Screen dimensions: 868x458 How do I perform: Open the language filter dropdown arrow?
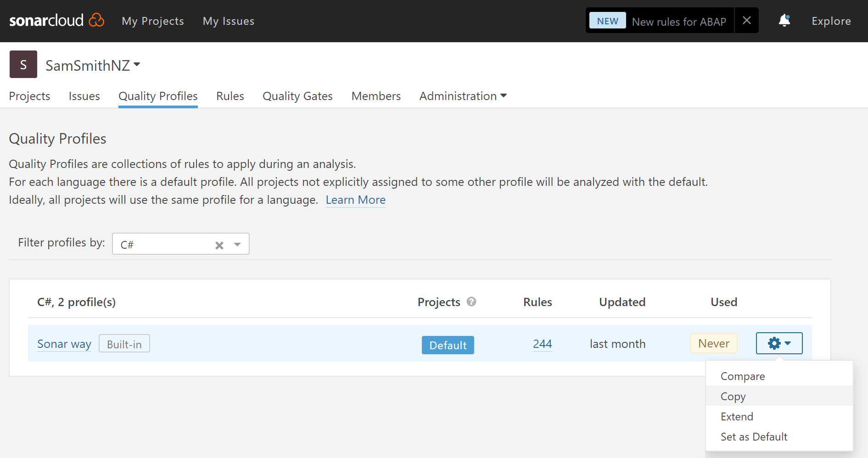[x=237, y=245]
